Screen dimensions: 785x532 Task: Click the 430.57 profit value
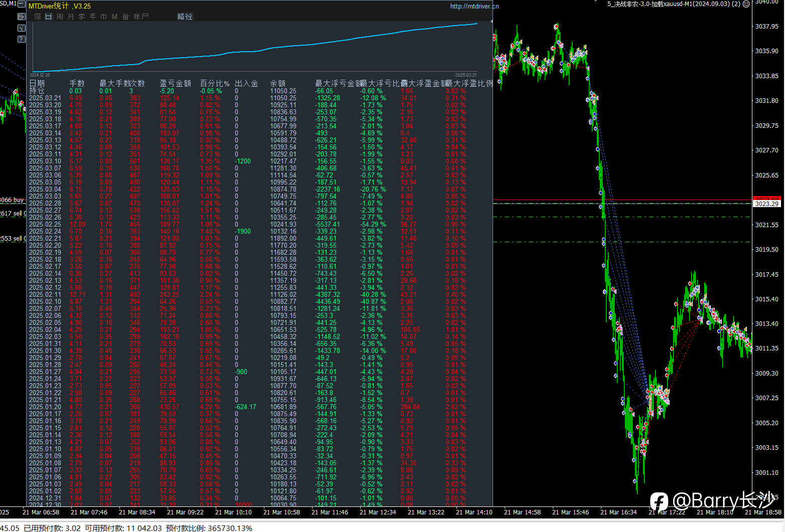point(170,407)
